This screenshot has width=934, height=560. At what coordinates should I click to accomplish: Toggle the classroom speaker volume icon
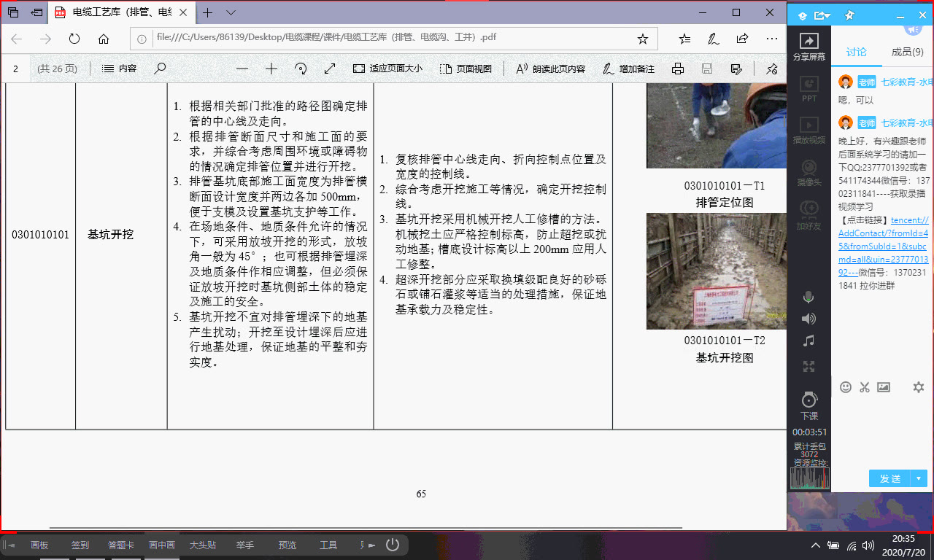click(808, 319)
